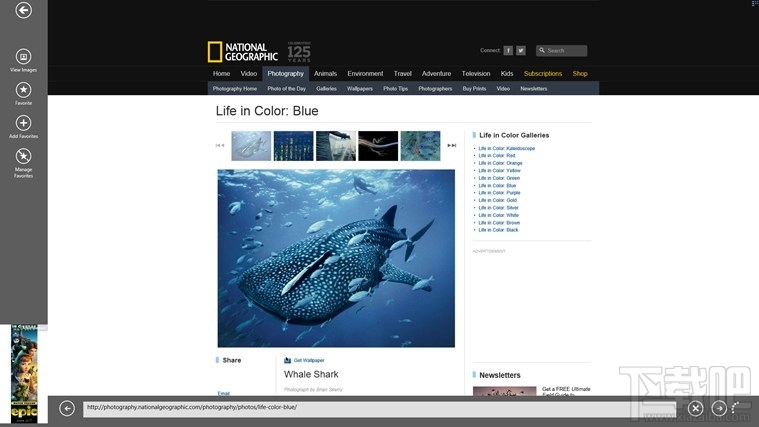The width and height of the screenshot is (759, 427).
Task: Open the Animals menu item
Action: click(x=325, y=74)
